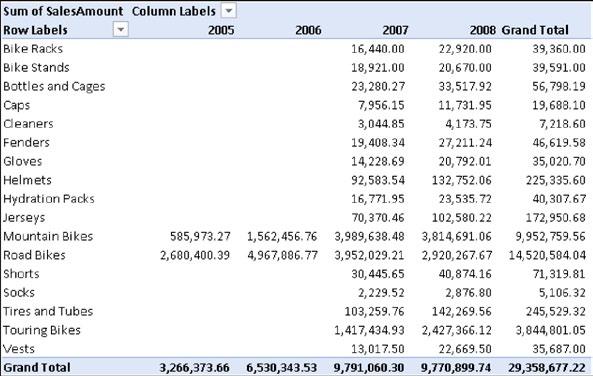Click Bike Racks 2008 value 22,920.00
Screen dimensions: 593x376
465,49
